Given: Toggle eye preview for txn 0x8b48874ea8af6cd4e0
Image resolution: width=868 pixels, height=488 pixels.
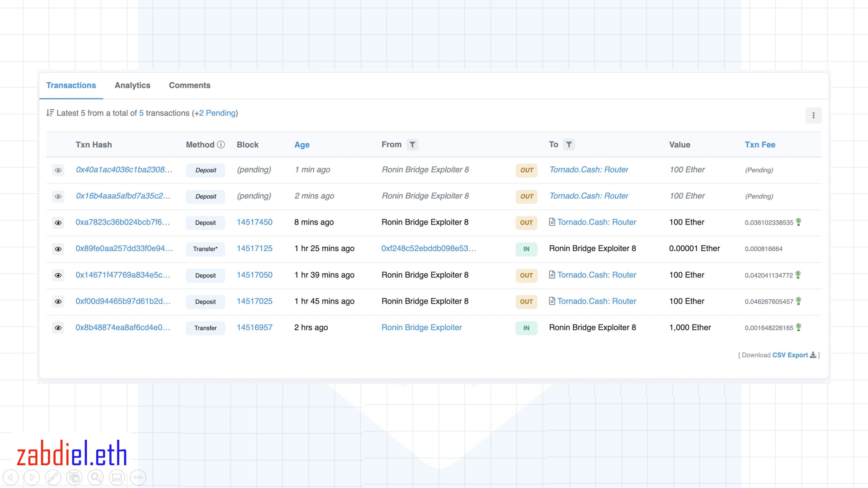Looking at the screenshot, I should (x=58, y=328).
